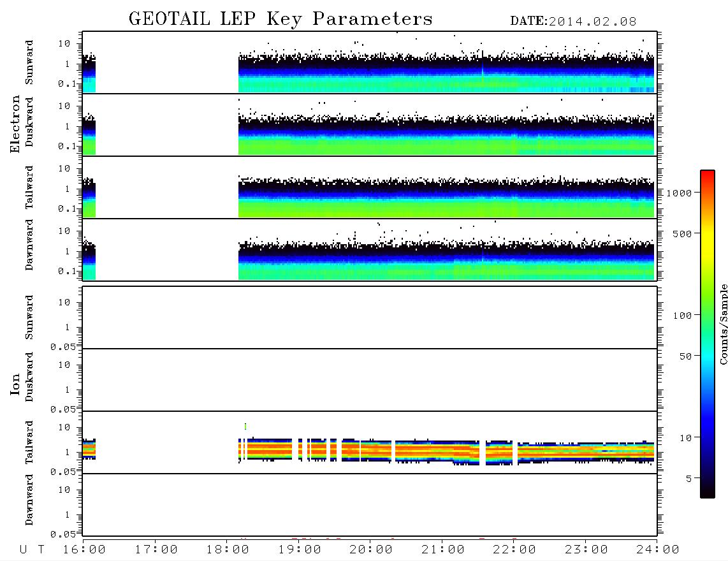The height and width of the screenshot is (561, 728).
Task: Click the '23:00' time axis label
Action: pyautogui.click(x=586, y=550)
